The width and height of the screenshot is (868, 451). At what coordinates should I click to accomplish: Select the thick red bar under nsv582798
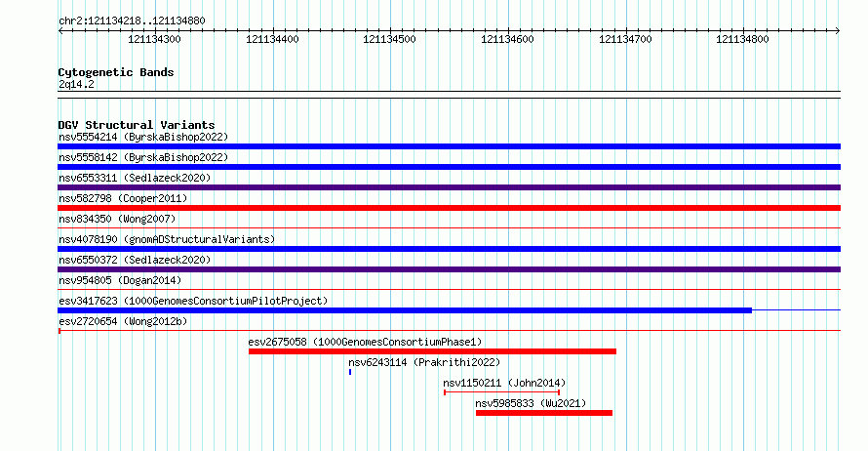(449, 208)
